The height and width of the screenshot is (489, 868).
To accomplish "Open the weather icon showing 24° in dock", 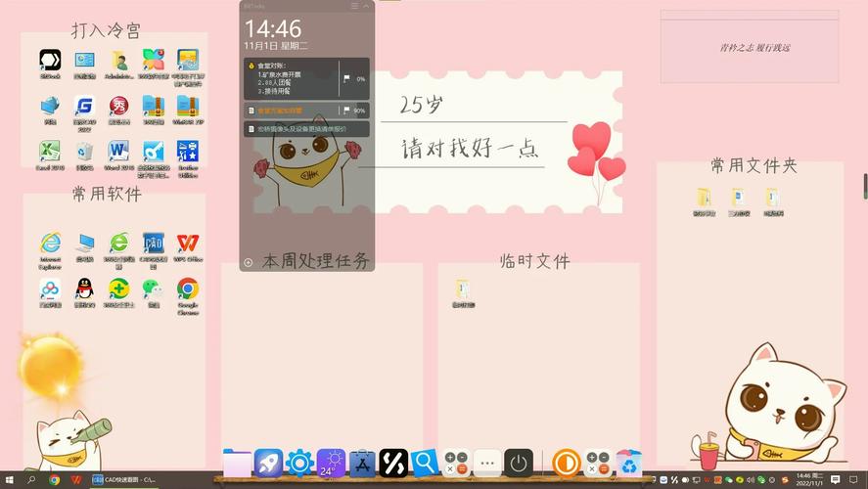I will click(331, 463).
